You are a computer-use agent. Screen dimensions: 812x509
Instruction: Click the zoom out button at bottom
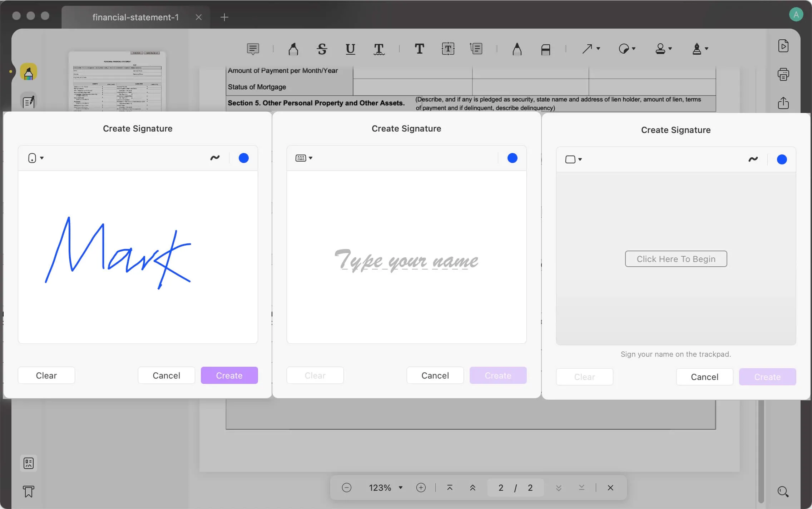tap(346, 487)
